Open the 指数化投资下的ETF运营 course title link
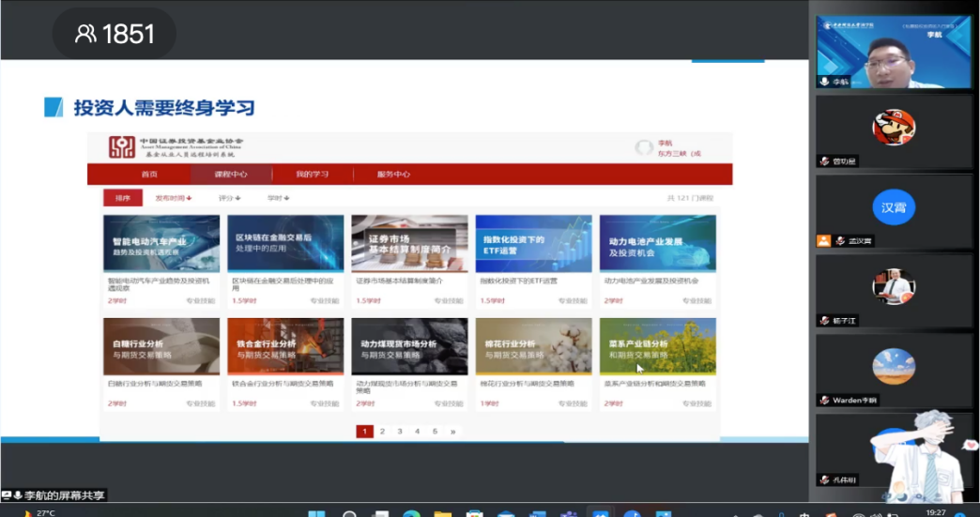The height and width of the screenshot is (517, 980). coord(518,281)
